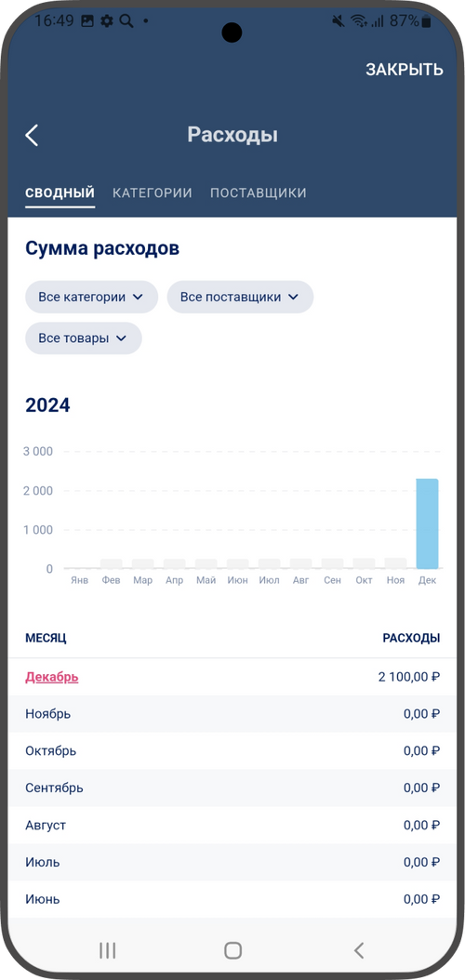Screen dimensions: 465x980
Task: Tap the settings gear in status bar
Action: coord(107,20)
